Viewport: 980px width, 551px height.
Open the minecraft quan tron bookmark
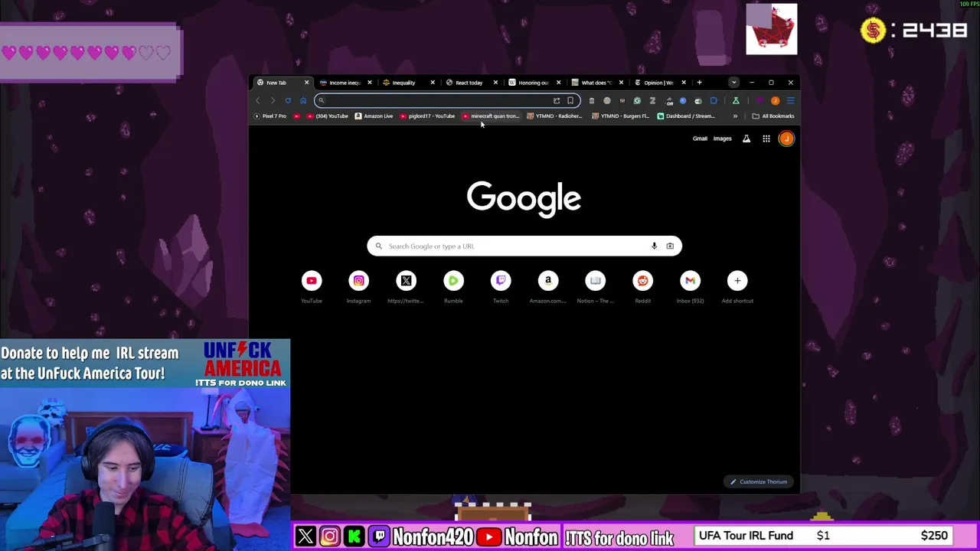click(x=491, y=116)
